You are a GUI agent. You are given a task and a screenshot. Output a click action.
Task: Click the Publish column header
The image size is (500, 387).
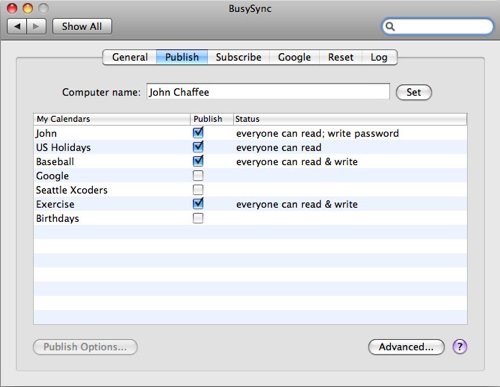[212, 119]
